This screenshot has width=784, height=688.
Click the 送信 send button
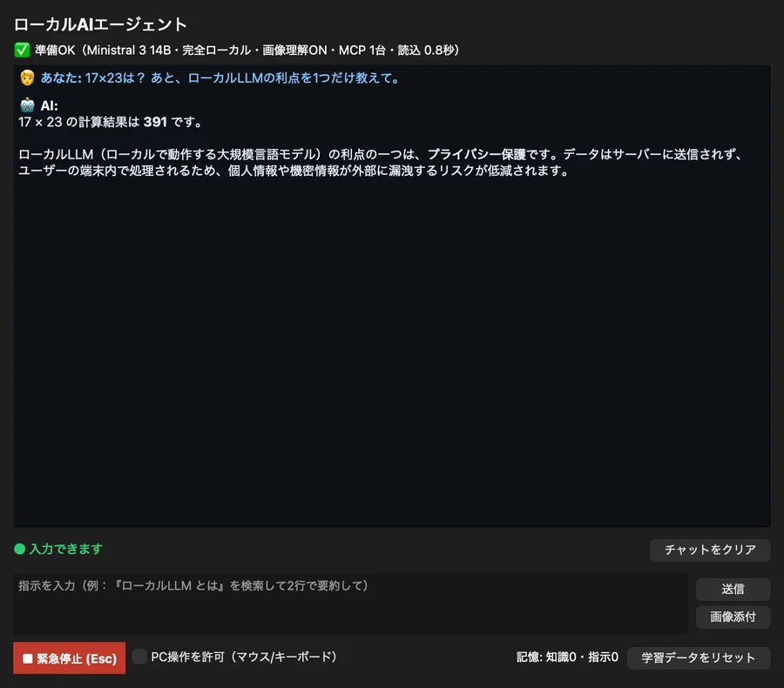(x=733, y=589)
